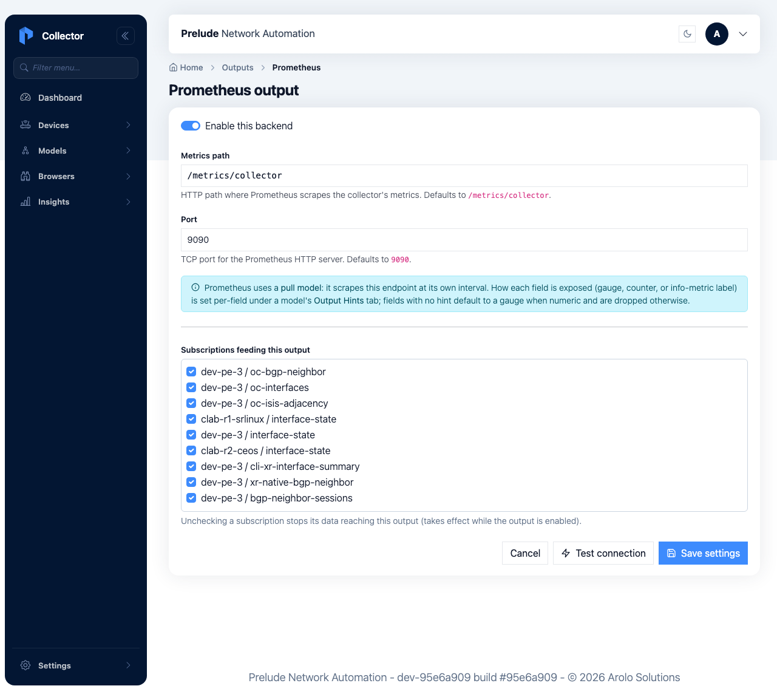Click the Prelude Network Automation header title
Image resolution: width=777 pixels, height=700 pixels.
pos(248,33)
